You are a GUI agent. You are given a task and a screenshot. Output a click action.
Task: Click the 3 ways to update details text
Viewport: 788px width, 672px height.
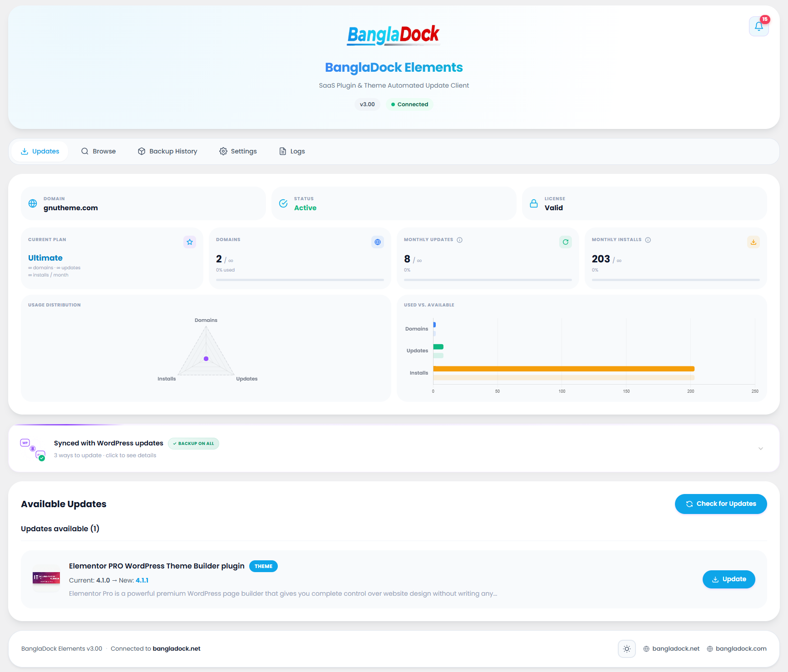pos(105,455)
